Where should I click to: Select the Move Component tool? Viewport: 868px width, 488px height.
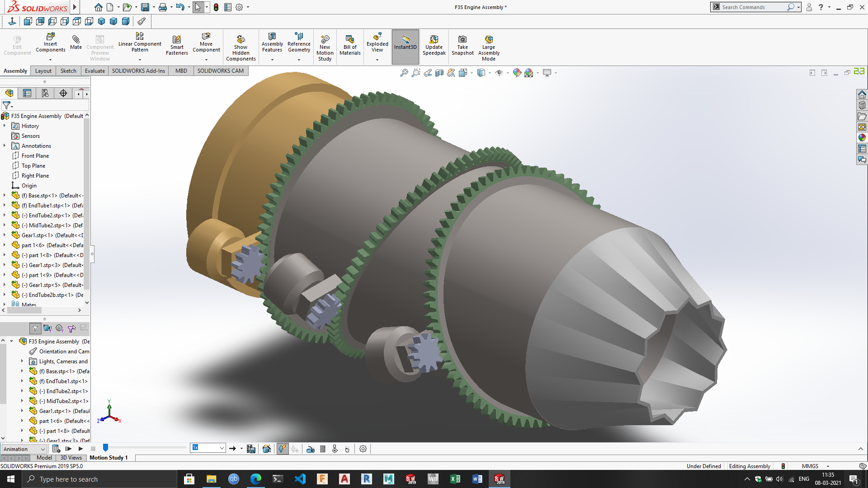click(206, 42)
